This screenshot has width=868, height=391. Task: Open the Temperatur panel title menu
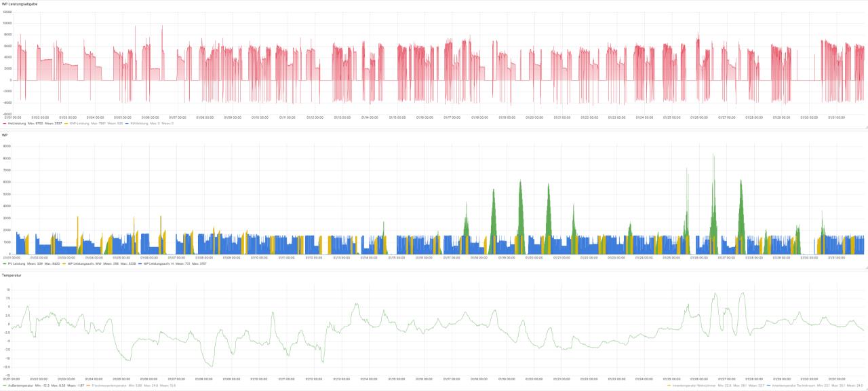(x=12, y=276)
